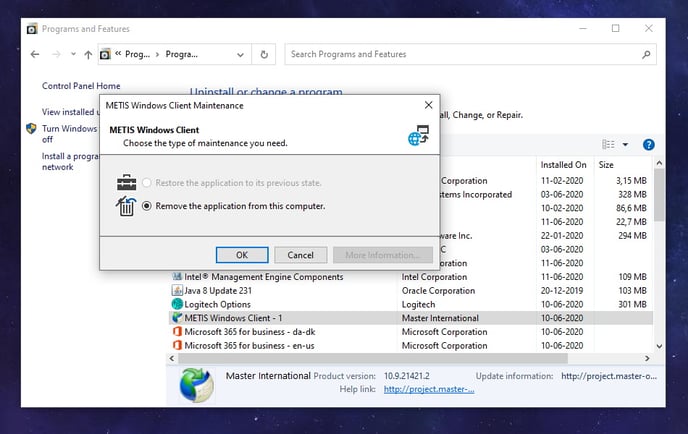Open Control Panel Home link
Screen dimensions: 688x434
[81, 86]
